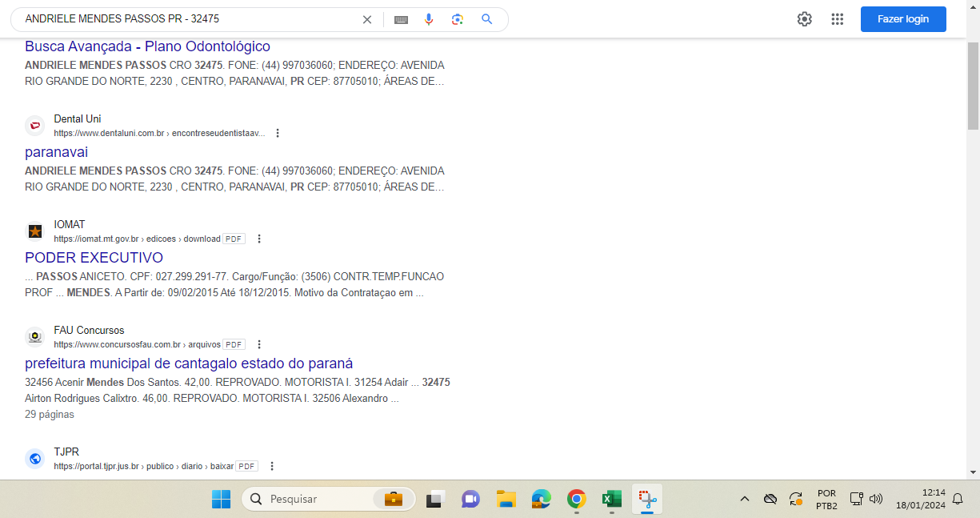Open Microsoft Edge from the taskbar
The image size is (980, 518).
(542, 499)
